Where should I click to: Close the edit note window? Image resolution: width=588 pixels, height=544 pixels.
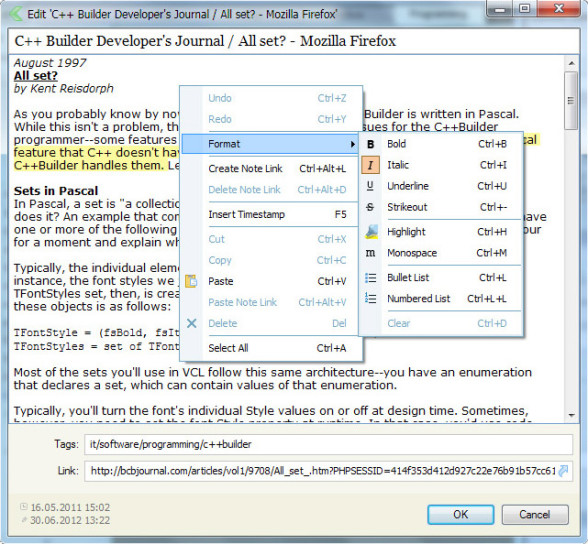pyautogui.click(x=559, y=9)
